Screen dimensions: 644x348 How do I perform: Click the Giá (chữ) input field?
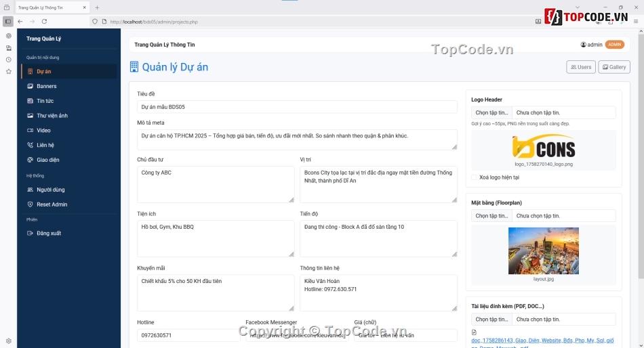405,335
